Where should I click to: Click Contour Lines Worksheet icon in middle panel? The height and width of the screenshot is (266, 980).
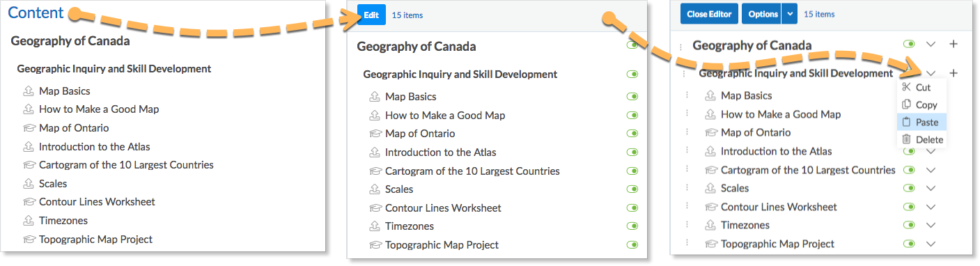[x=375, y=208]
